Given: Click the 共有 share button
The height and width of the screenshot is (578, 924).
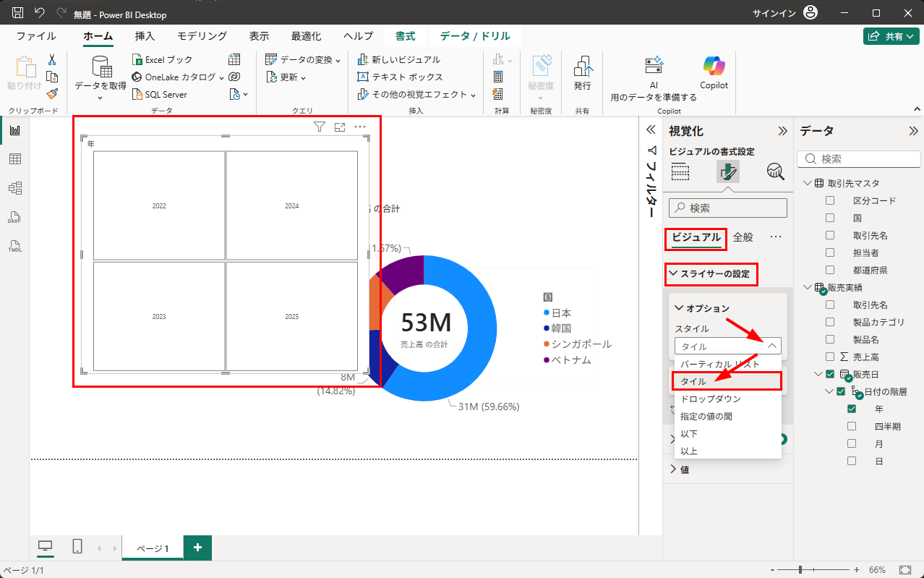Looking at the screenshot, I should pyautogui.click(x=891, y=36).
